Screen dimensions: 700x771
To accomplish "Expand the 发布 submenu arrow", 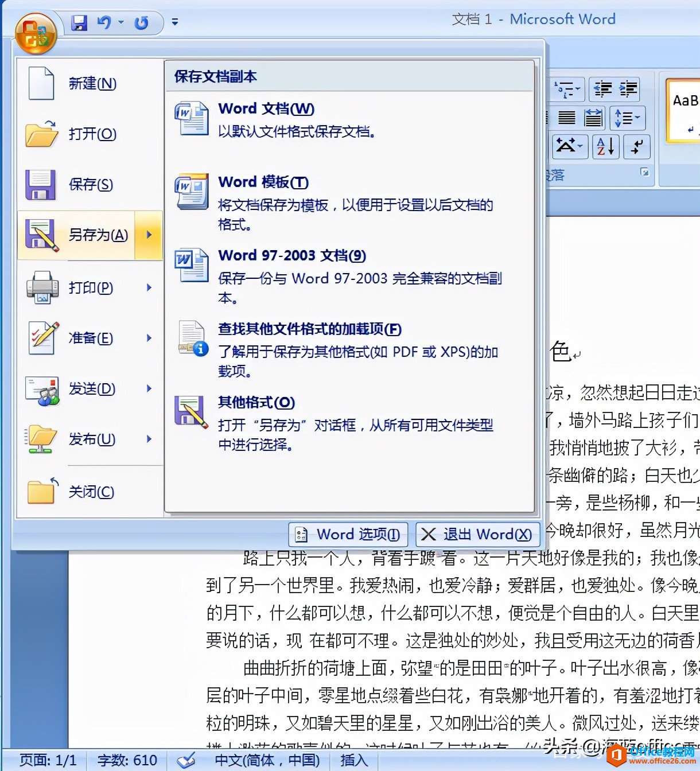I will [x=149, y=439].
